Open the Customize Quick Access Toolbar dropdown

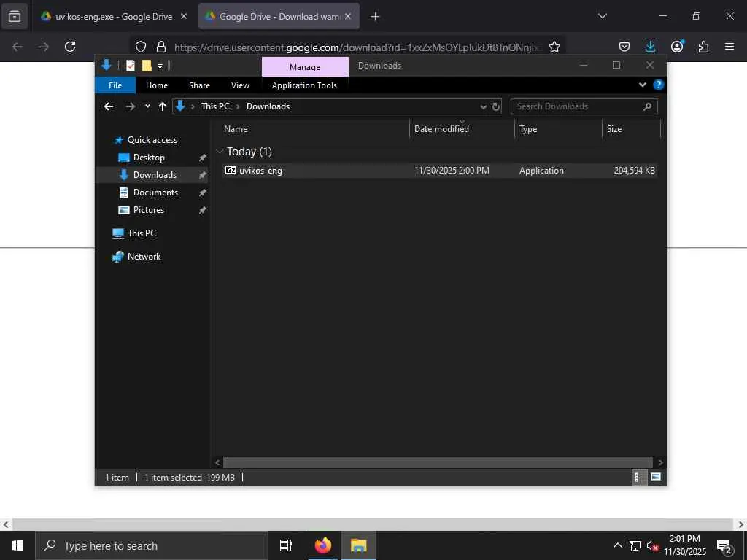(x=160, y=66)
